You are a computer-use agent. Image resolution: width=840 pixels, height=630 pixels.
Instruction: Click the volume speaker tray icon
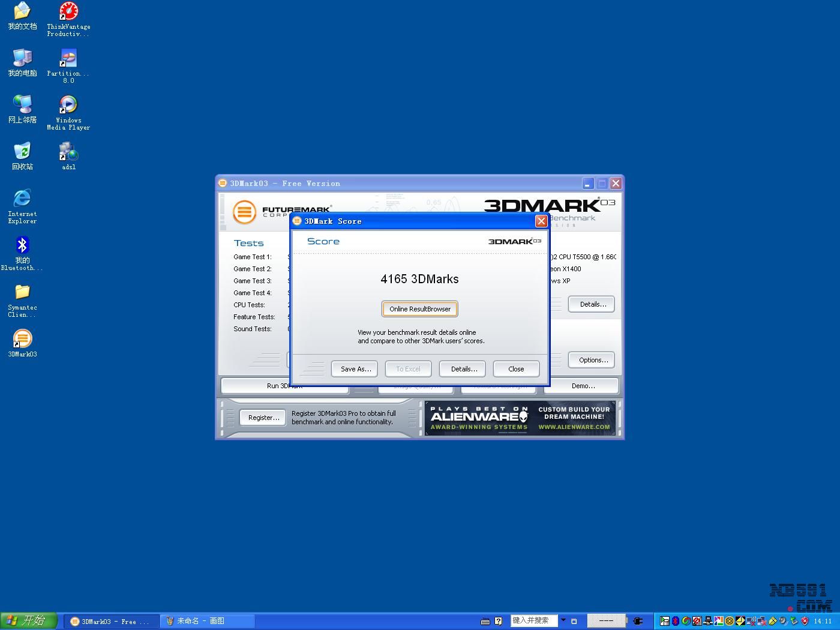tap(783, 621)
